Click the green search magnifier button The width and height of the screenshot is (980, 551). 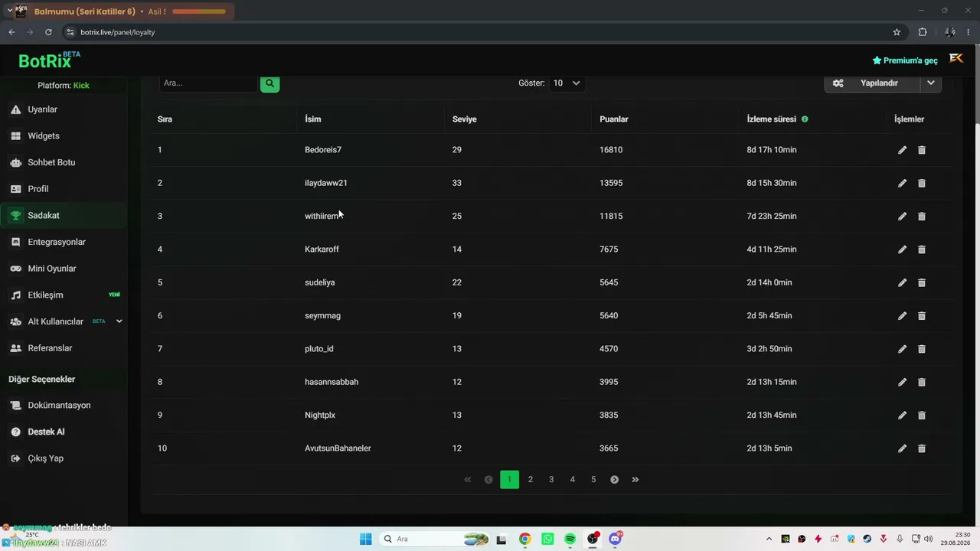click(269, 83)
